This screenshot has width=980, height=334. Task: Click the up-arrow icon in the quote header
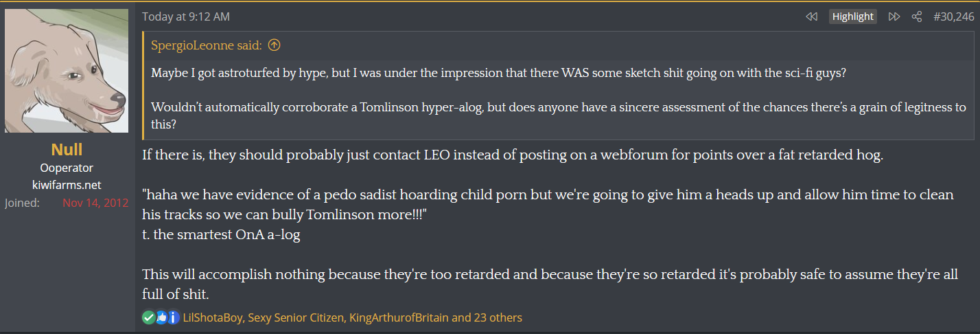pyautogui.click(x=274, y=46)
